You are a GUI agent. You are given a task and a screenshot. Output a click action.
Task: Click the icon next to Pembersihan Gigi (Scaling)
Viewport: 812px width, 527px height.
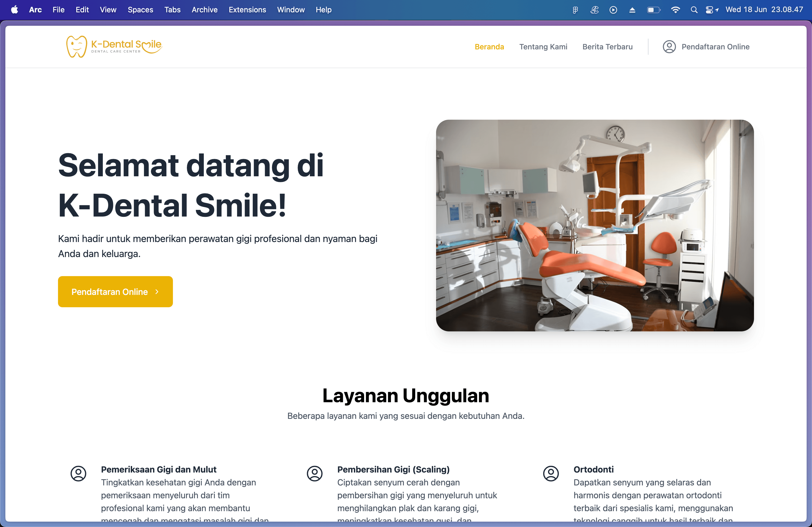click(314, 474)
